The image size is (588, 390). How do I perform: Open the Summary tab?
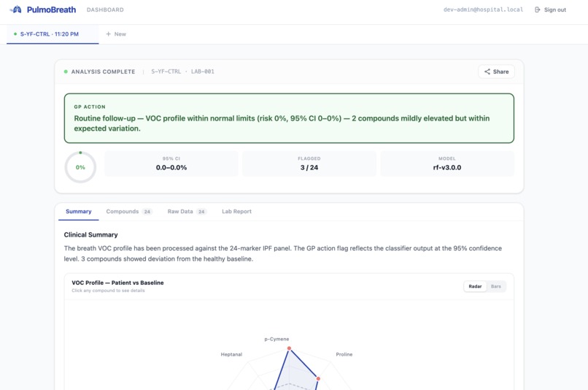click(x=78, y=211)
